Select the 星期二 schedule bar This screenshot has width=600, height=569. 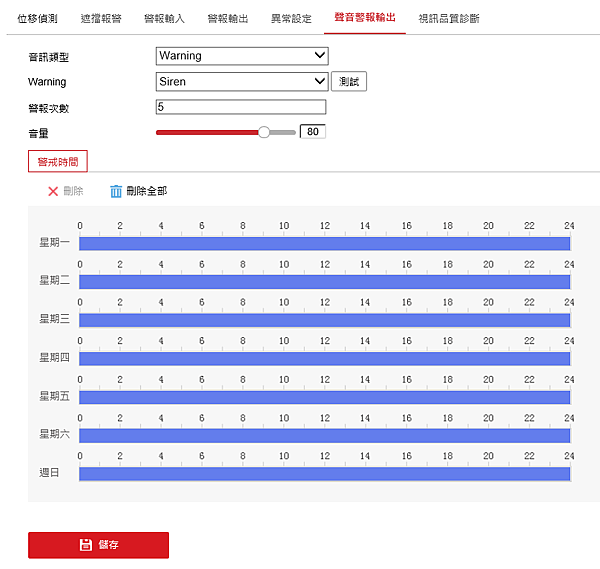coord(324,282)
